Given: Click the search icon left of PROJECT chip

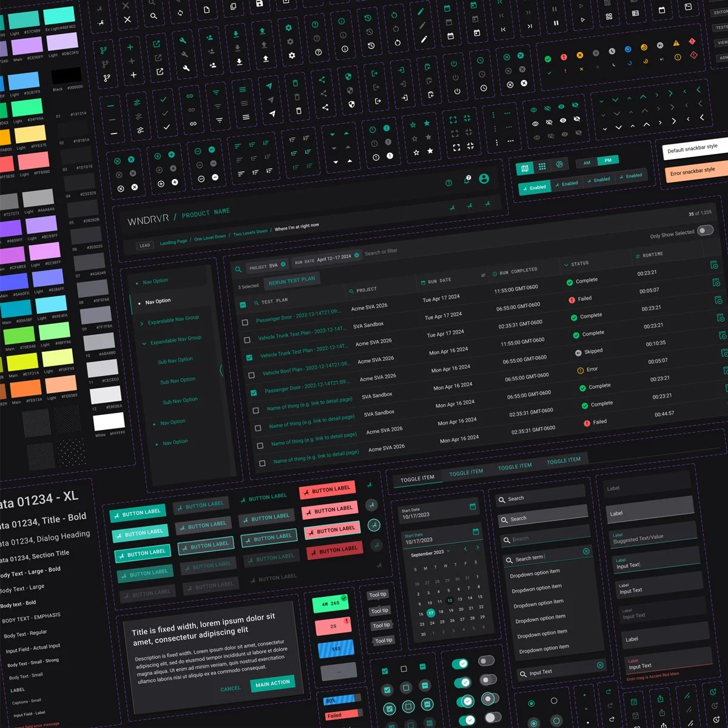Looking at the screenshot, I should (x=238, y=269).
